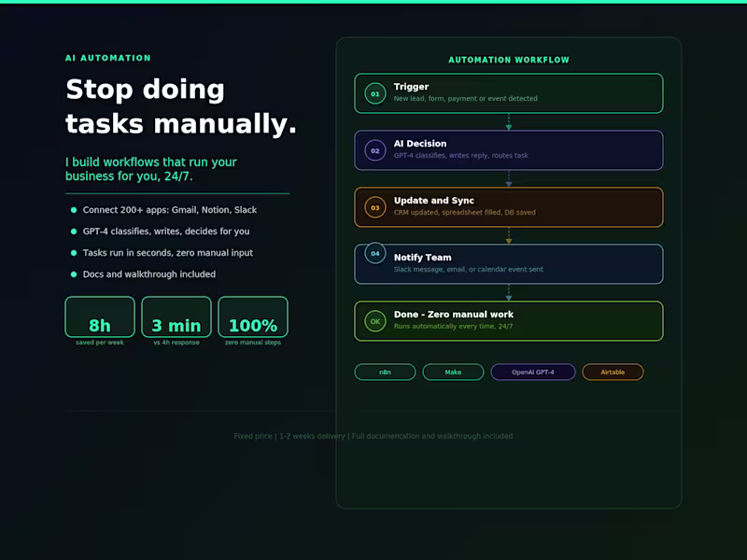Expand the Notify Team step details
The width and height of the screenshot is (747, 560).
(x=509, y=264)
